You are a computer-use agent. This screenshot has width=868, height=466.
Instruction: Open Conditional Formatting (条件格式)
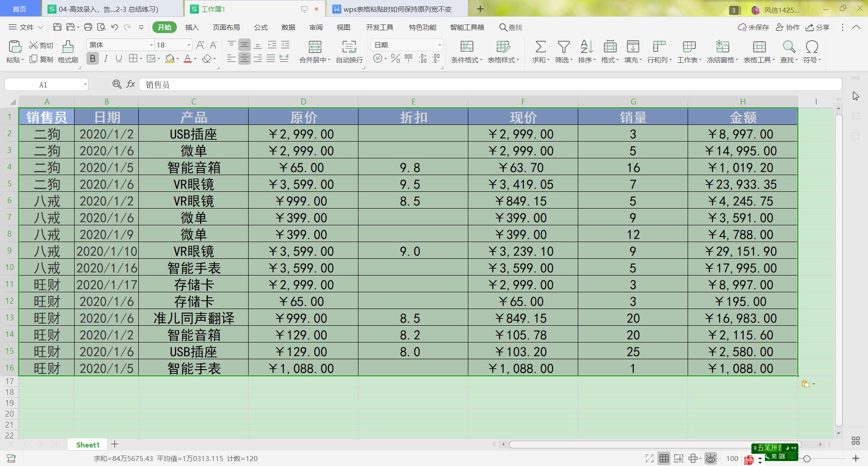point(467,52)
